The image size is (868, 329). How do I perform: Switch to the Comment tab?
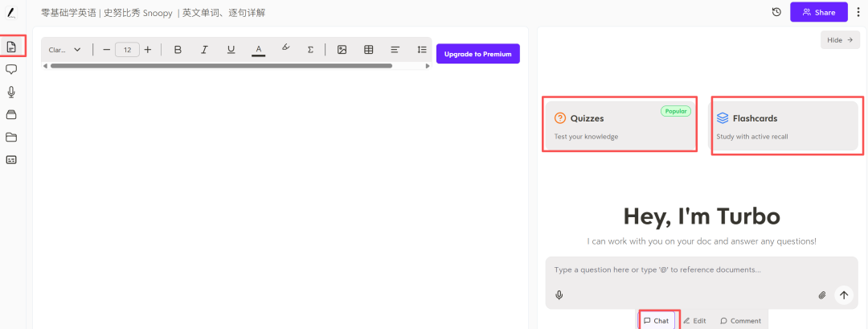tap(740, 320)
